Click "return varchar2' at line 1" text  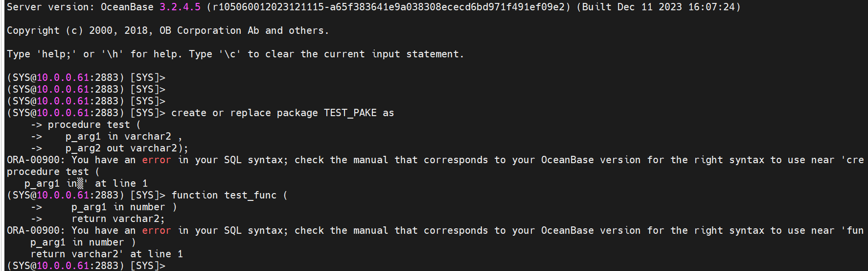[x=107, y=254]
